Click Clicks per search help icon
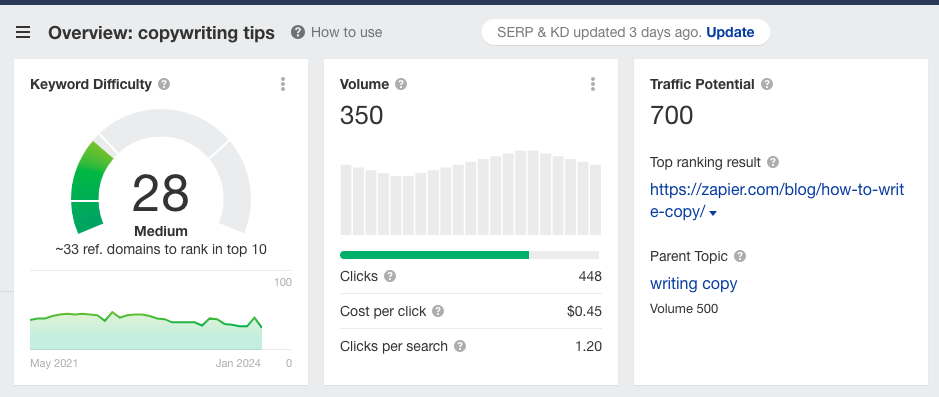 (459, 346)
